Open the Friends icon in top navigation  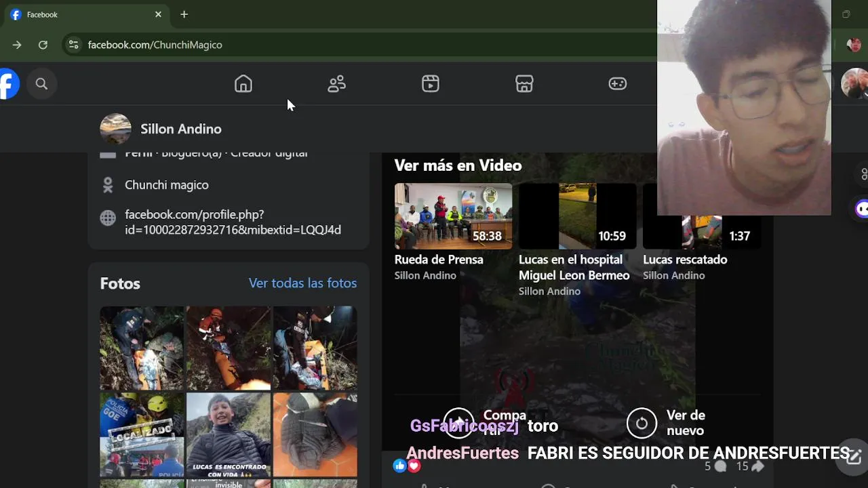point(337,84)
